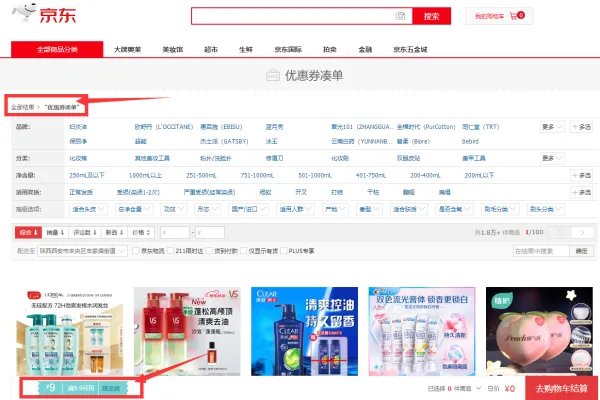Expand the selected items chevron near 已选择
600x400 pixels.
click(478, 389)
